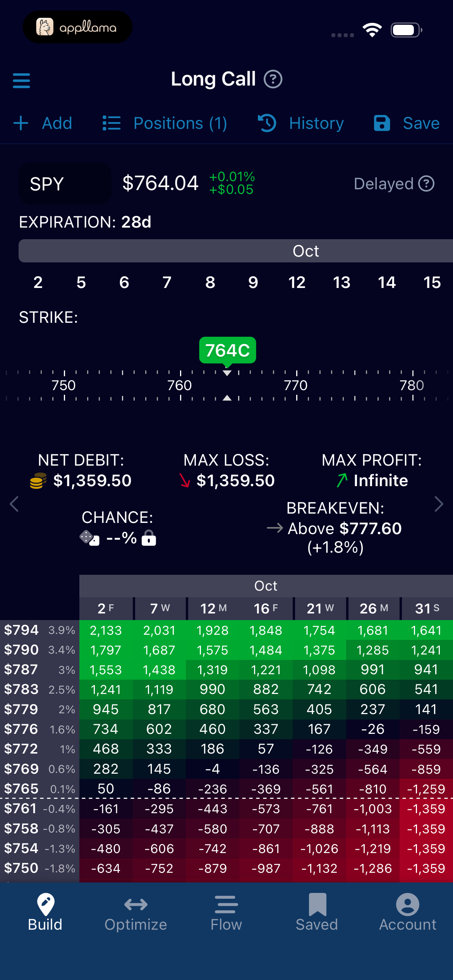The width and height of the screenshot is (453, 980).
Task: Go to next stats panel arrow
Action: (x=439, y=504)
